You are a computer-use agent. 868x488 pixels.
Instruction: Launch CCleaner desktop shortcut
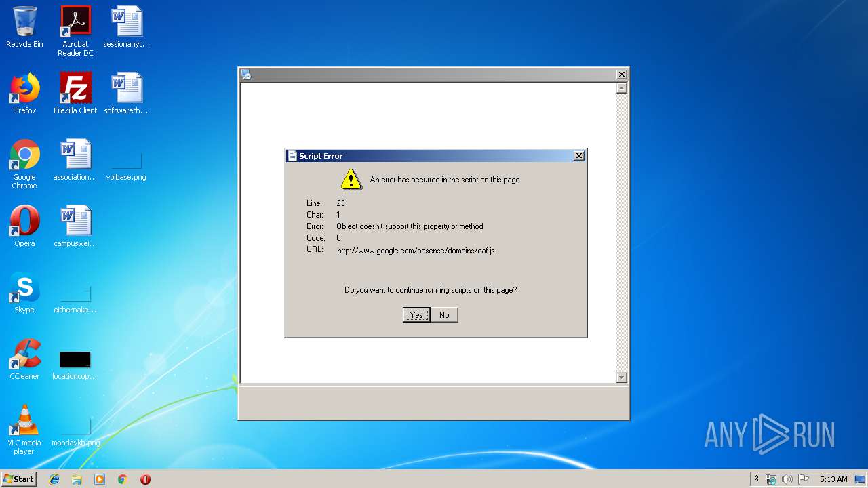click(24, 359)
